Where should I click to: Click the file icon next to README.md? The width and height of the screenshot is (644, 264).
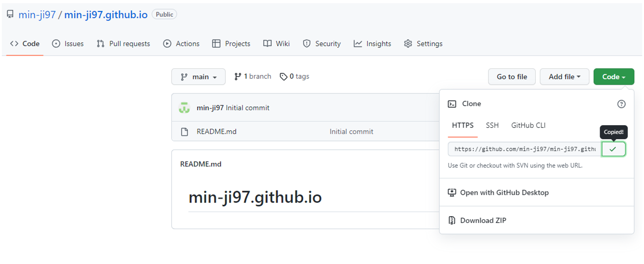point(184,132)
